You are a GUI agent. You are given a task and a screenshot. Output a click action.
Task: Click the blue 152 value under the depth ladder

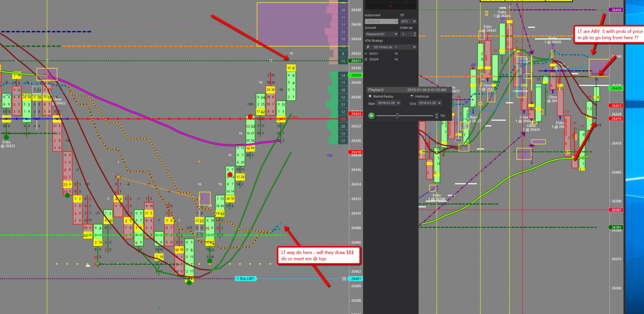click(330, 155)
